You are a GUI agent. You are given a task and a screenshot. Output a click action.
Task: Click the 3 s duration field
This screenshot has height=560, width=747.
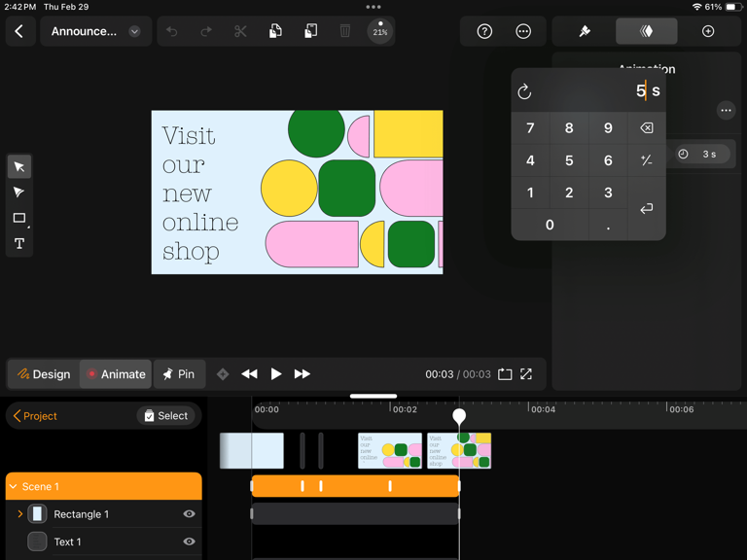point(702,155)
